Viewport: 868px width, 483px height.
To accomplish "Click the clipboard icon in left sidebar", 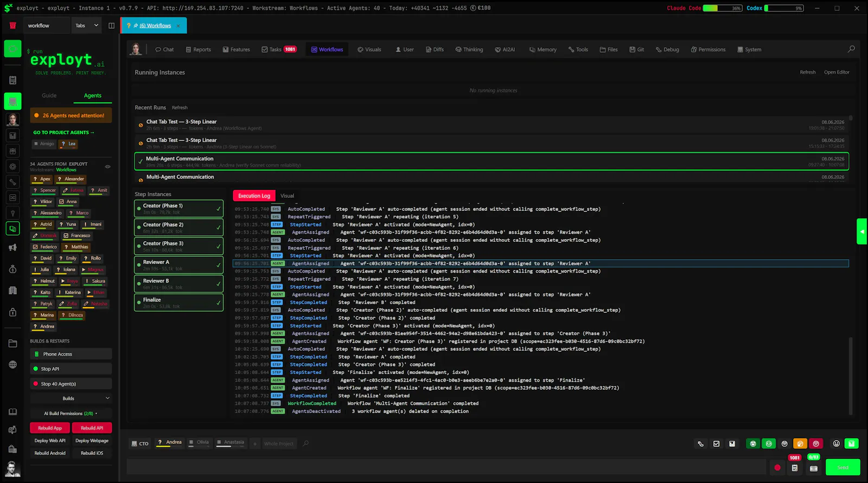I will 12,80.
